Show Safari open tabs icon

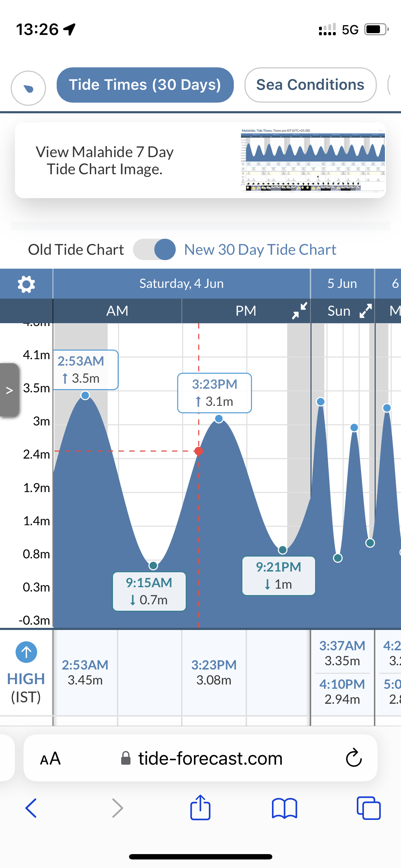point(369,808)
